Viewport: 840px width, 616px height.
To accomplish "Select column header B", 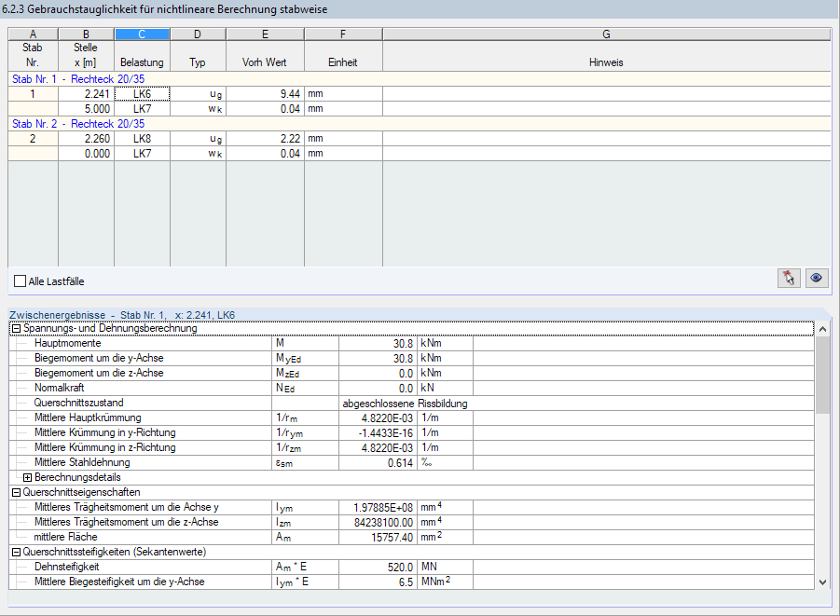I will click(x=86, y=34).
